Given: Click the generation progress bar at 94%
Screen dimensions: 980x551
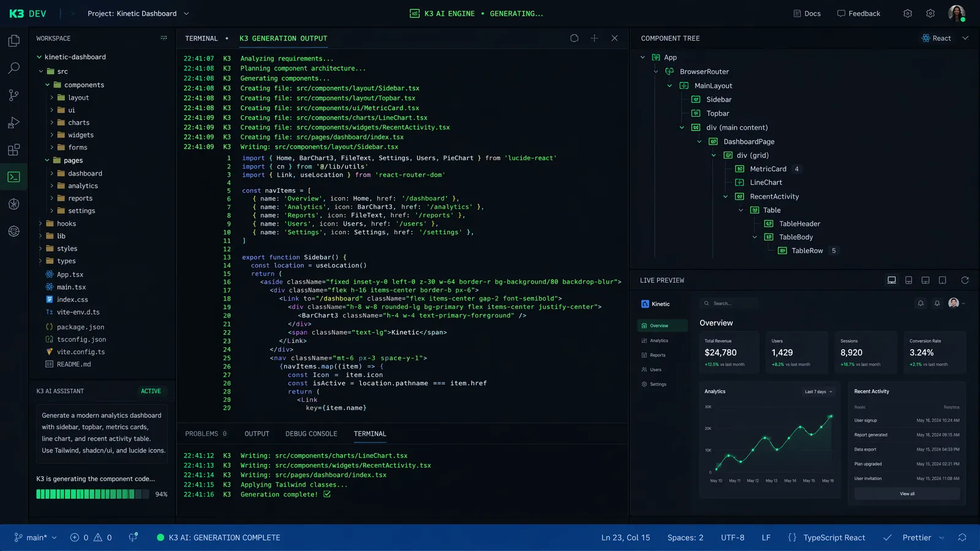Looking at the screenshot, I should 92,494.
